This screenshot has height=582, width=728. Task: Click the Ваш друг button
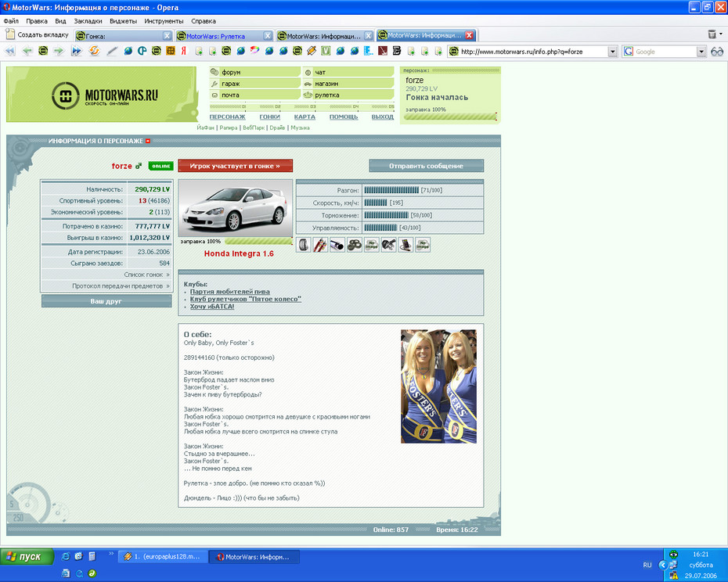point(106,301)
